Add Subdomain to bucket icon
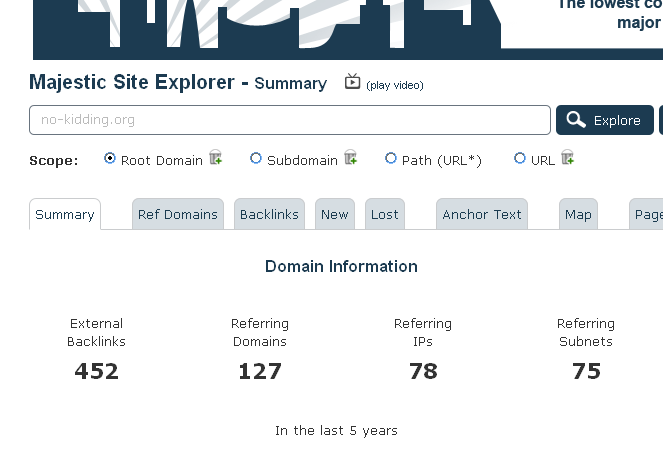Viewport: 663px width, 454px height. [x=351, y=157]
